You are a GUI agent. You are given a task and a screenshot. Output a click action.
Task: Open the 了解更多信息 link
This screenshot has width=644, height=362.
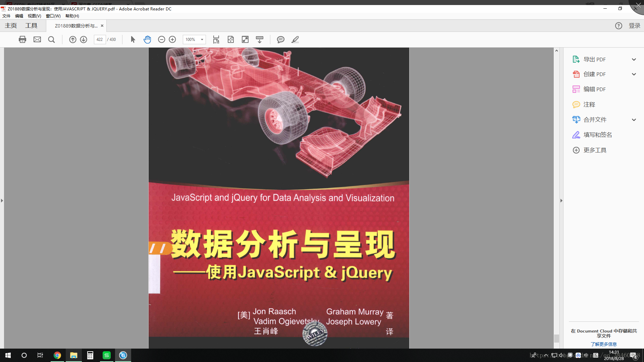603,344
